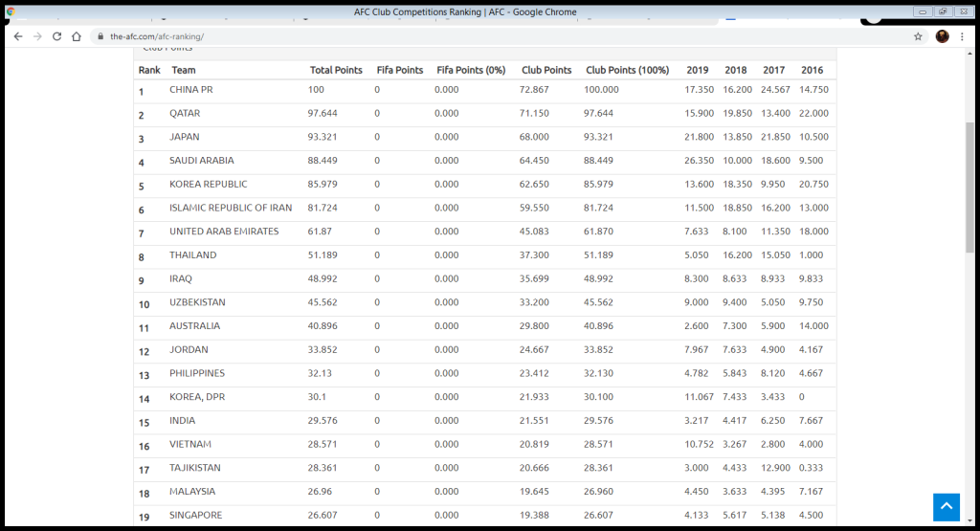Image resolution: width=980 pixels, height=531 pixels.
Task: Click the 2018 column header
Action: click(736, 70)
